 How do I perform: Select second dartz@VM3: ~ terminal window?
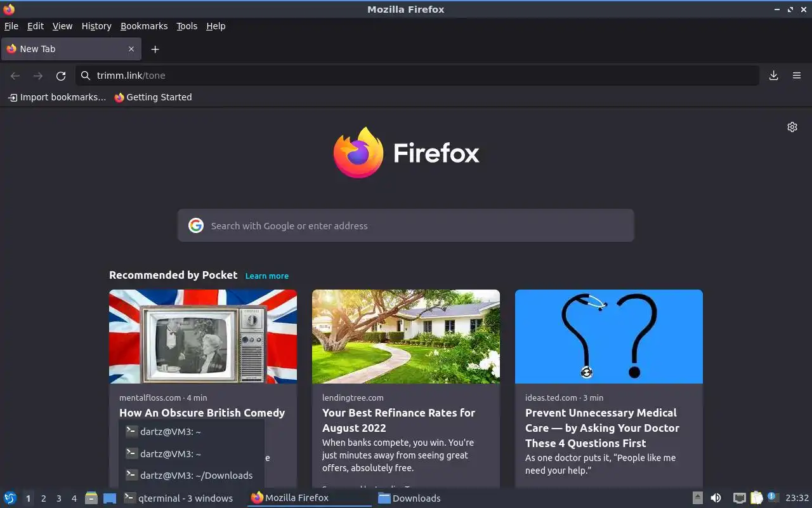click(192, 453)
